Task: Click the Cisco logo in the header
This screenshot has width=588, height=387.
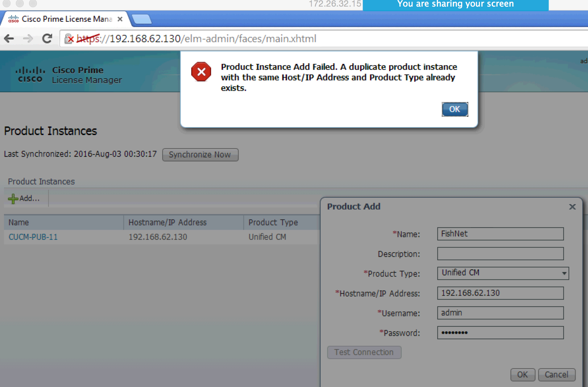Action: click(x=30, y=75)
